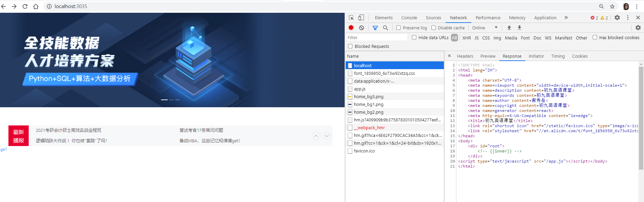Filter requests by Img type
The image size is (644, 202).
coord(497,38)
